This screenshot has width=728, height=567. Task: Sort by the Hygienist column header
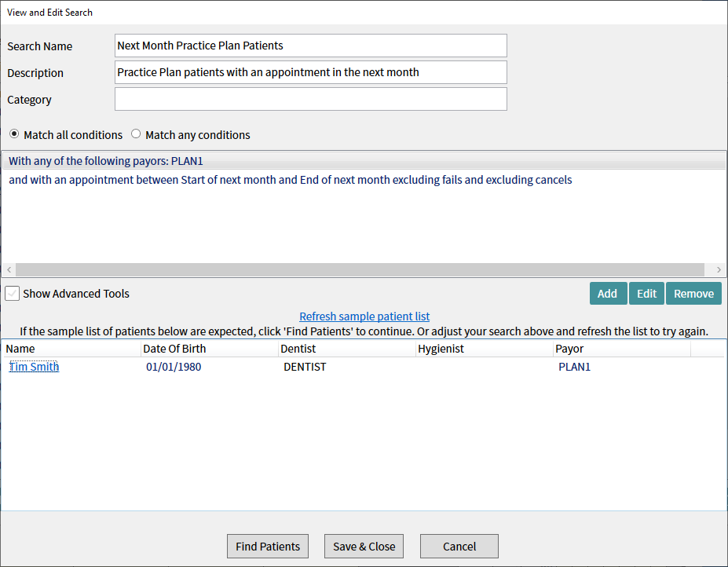pyautogui.click(x=485, y=349)
